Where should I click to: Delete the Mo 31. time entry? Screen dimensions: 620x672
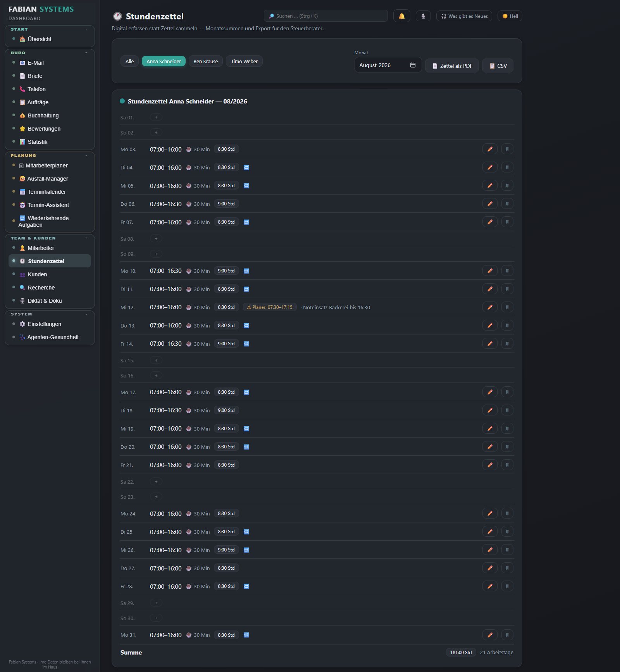(x=507, y=635)
